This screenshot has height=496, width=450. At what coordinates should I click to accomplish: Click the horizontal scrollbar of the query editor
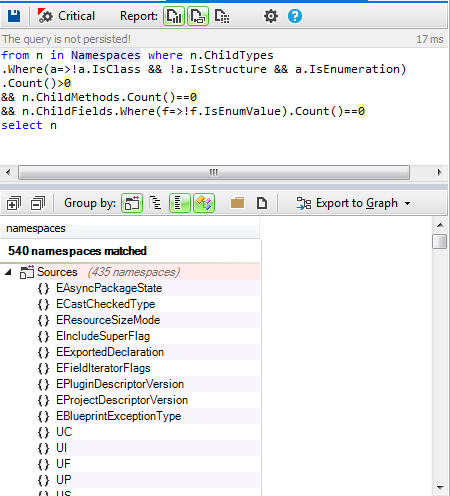tap(214, 173)
